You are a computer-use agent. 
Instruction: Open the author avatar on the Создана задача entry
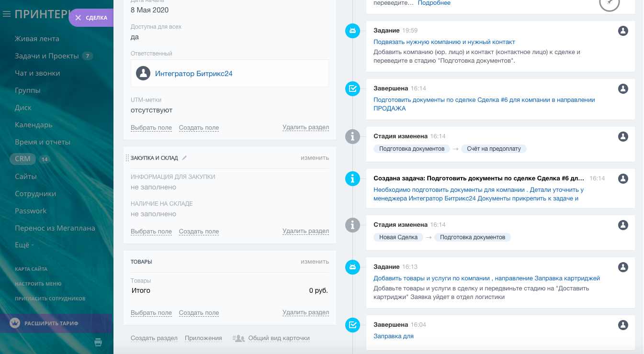(623, 178)
